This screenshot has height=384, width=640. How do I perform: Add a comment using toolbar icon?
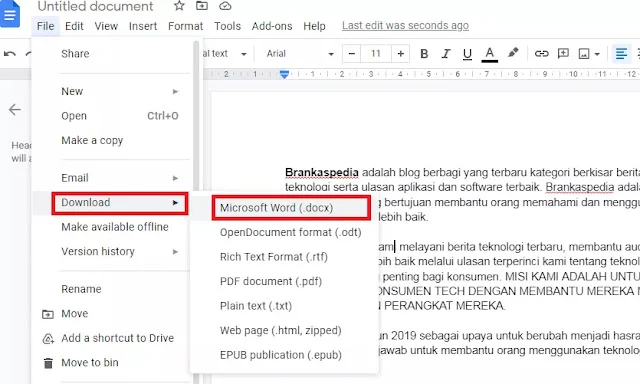point(563,53)
